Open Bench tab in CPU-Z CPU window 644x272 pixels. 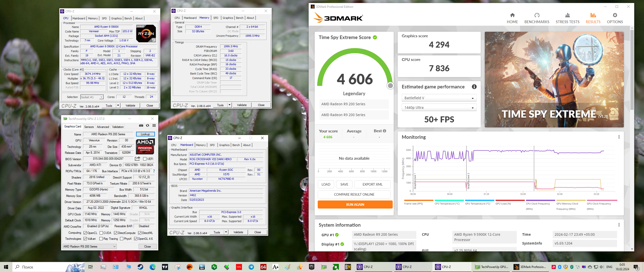pos(128,18)
